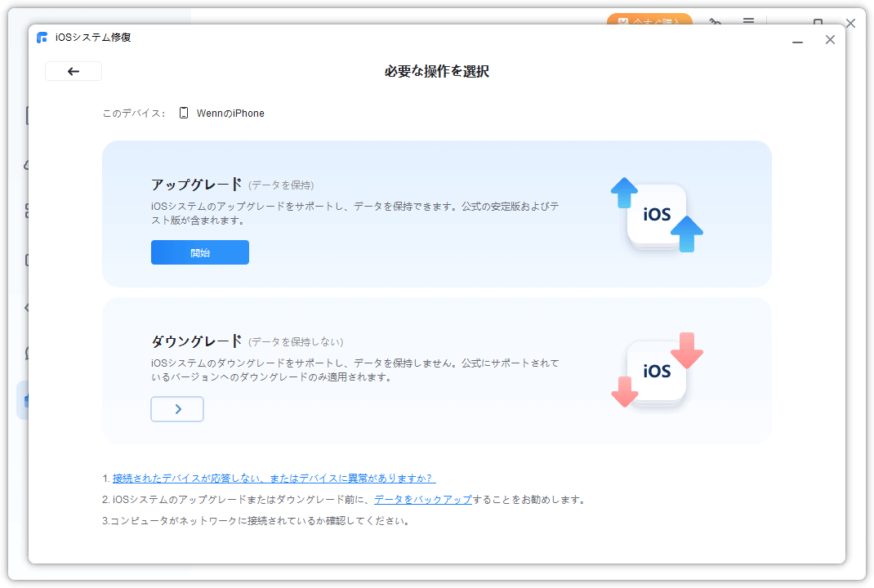874x588 pixels.
Task: Minimize the iOSシステム修復 dialog
Action: point(797,39)
